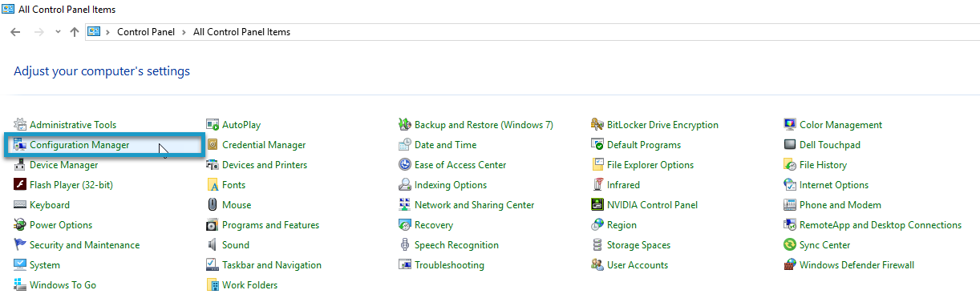Click the empty area of the address bar
The image size is (980, 298).
click(x=634, y=32)
